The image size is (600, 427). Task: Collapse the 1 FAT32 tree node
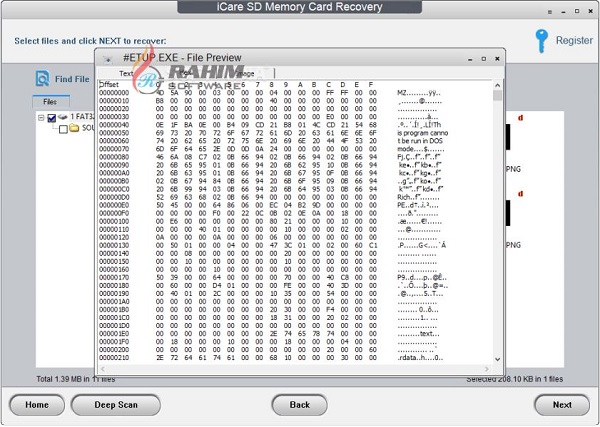tap(41, 118)
